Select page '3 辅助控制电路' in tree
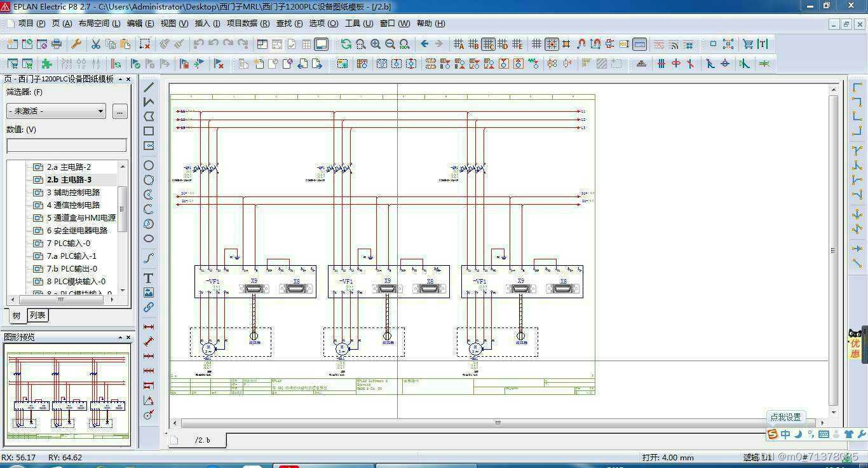Screen dimensions: 868x468 pyautogui.click(x=73, y=192)
